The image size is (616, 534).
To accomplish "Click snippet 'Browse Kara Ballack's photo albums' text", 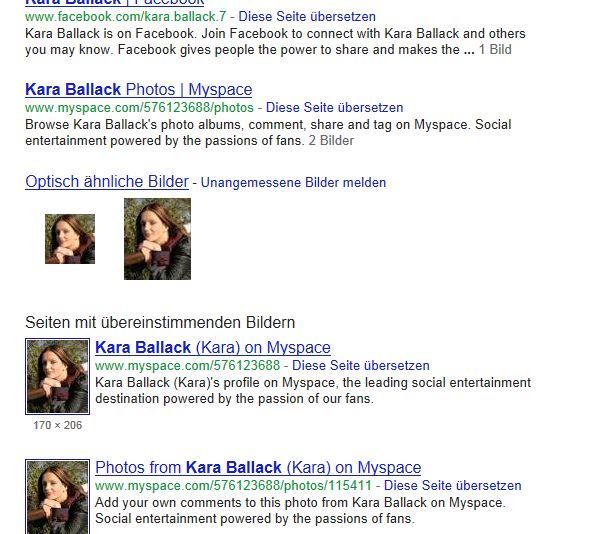I will 268,132.
